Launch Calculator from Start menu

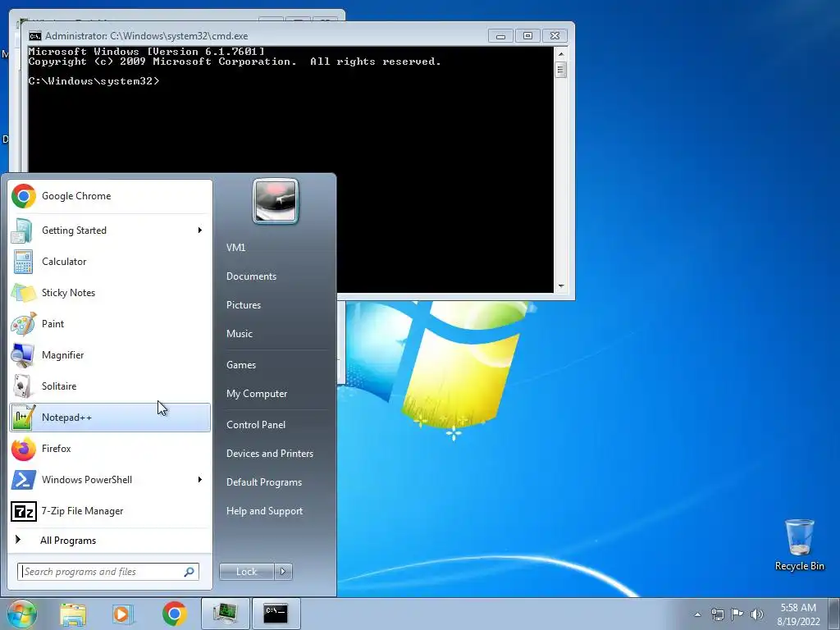pos(110,262)
